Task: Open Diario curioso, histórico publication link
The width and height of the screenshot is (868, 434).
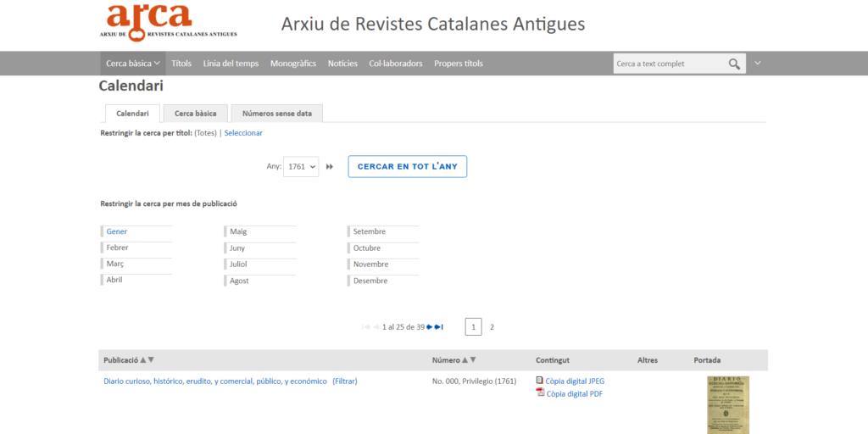Action: (215, 381)
